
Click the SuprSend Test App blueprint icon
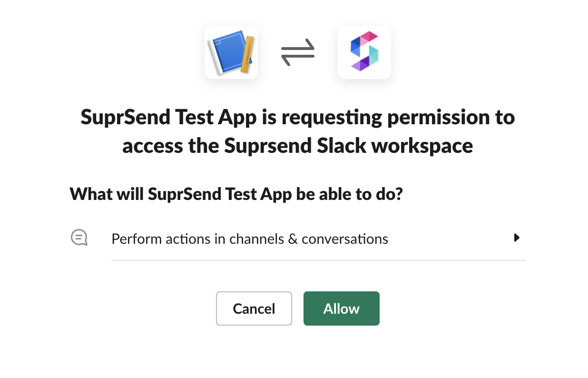[231, 52]
